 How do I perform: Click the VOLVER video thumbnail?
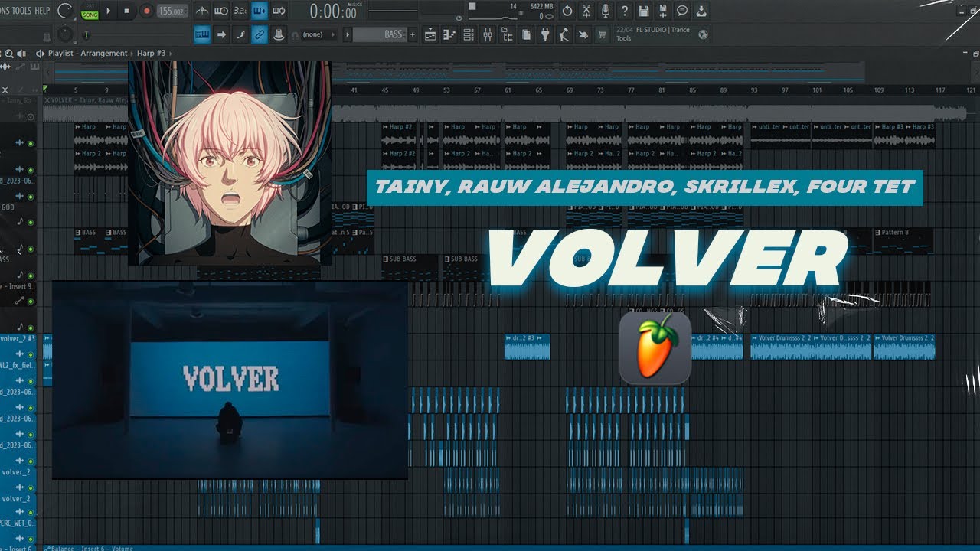click(230, 380)
